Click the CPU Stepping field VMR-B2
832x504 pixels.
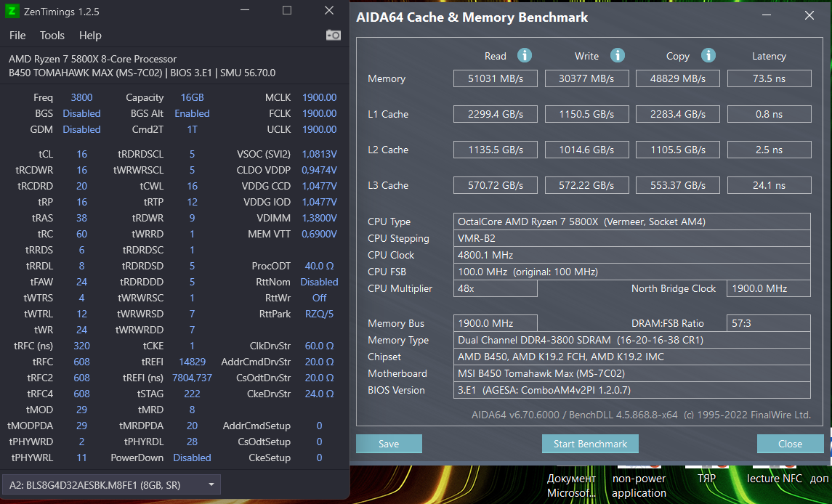(x=632, y=238)
